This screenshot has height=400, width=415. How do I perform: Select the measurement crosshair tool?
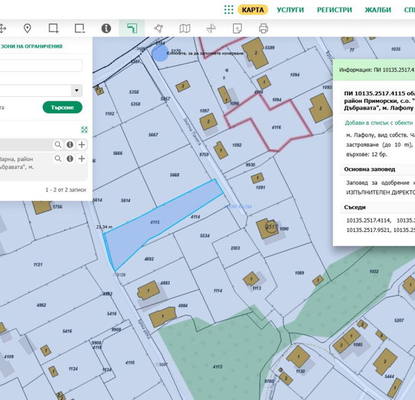pos(211,28)
